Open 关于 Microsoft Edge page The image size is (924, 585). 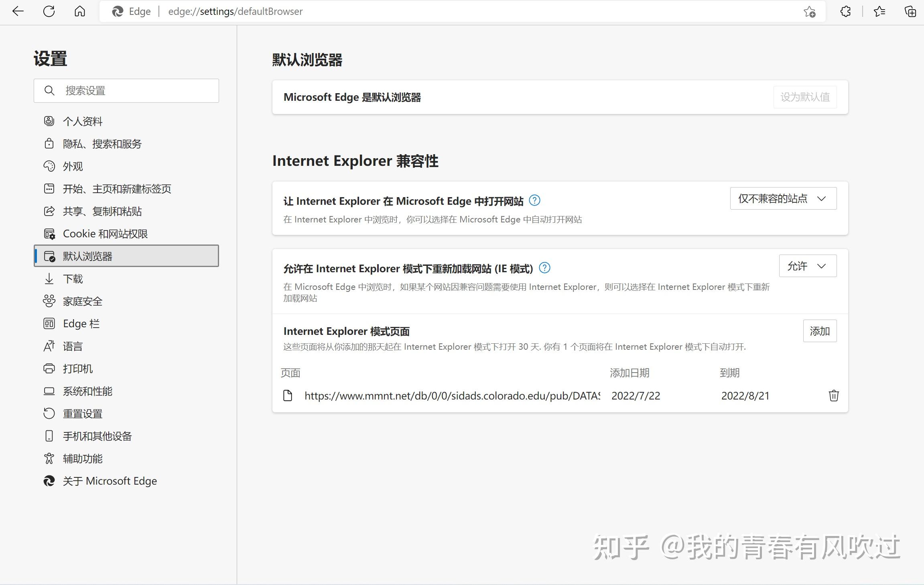(110, 481)
